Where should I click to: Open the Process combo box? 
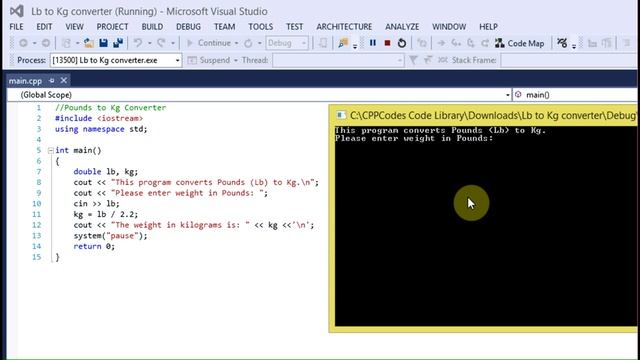[x=116, y=60]
